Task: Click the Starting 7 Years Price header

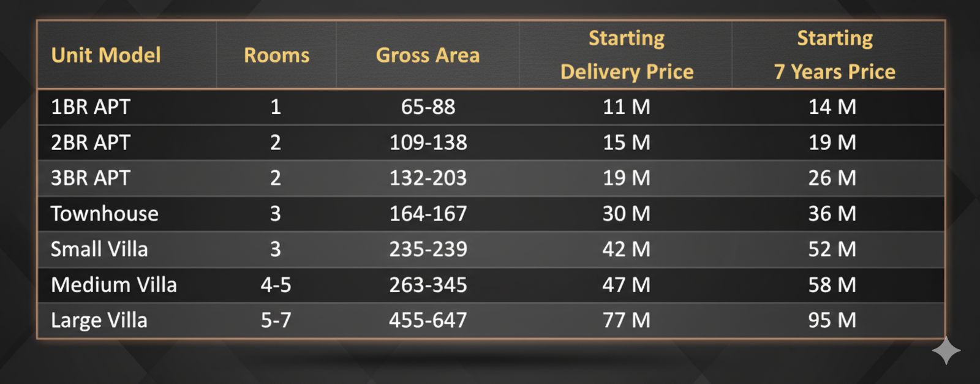Action: coord(834,55)
